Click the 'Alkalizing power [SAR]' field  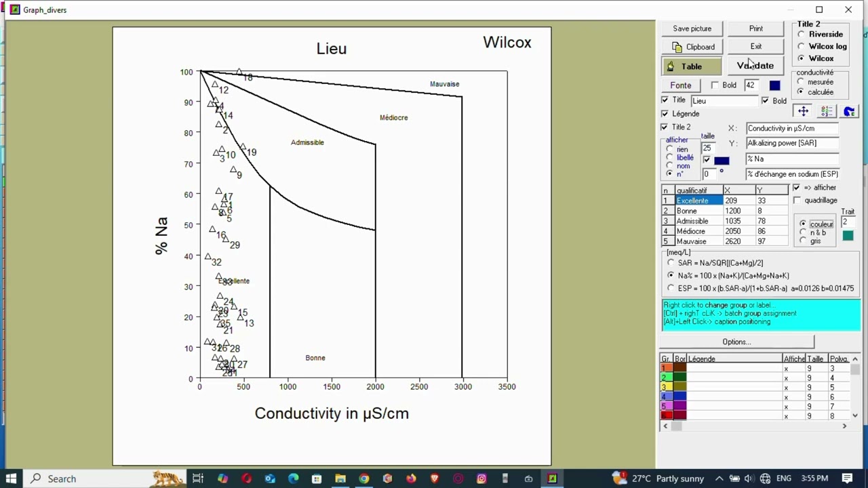coord(792,143)
